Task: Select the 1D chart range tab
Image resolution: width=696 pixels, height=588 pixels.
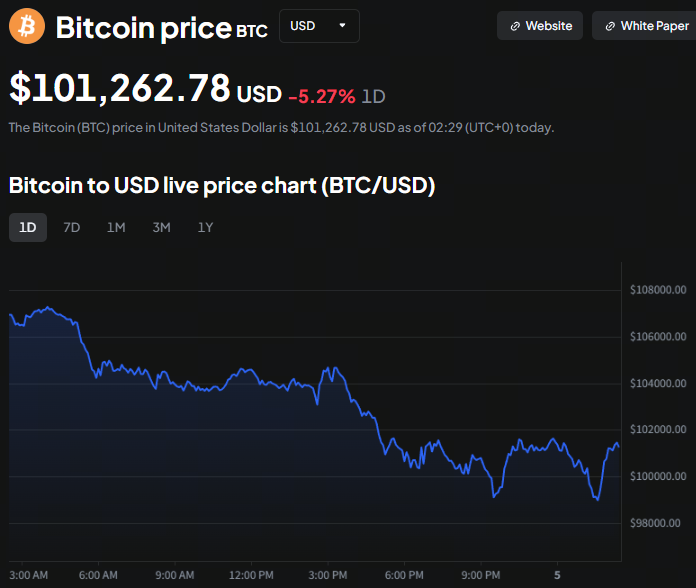Action: pyautogui.click(x=28, y=227)
